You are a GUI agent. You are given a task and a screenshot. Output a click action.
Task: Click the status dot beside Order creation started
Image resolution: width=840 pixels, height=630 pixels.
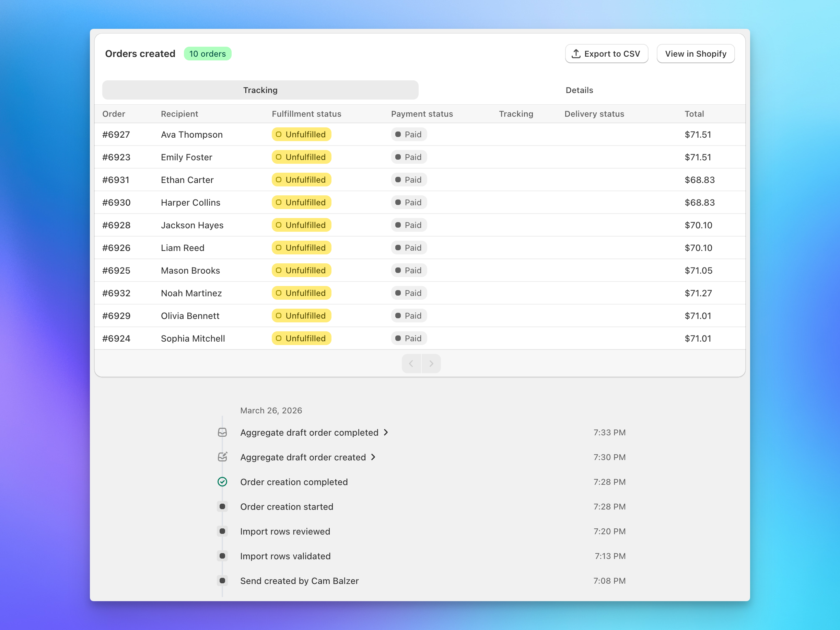pos(222,506)
